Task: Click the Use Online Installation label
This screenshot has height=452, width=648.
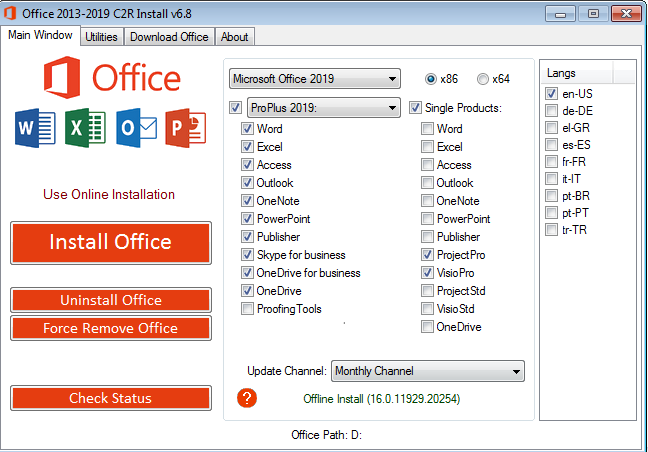Action: pos(109,194)
